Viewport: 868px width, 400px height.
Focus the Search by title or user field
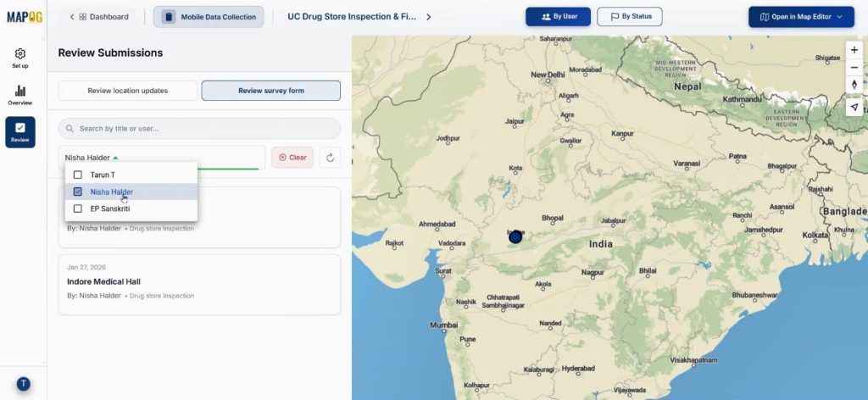[199, 128]
